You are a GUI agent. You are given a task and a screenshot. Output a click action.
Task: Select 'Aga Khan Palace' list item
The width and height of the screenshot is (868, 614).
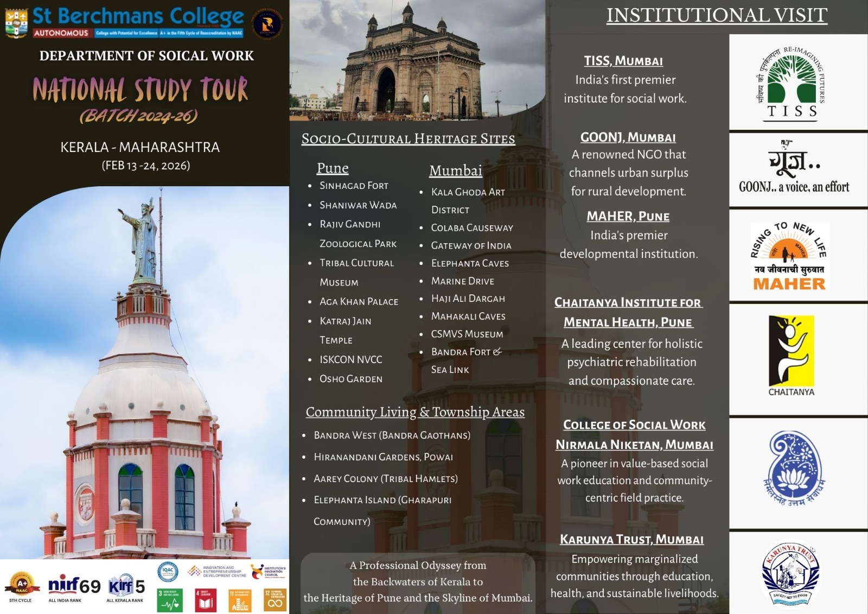pos(359,302)
